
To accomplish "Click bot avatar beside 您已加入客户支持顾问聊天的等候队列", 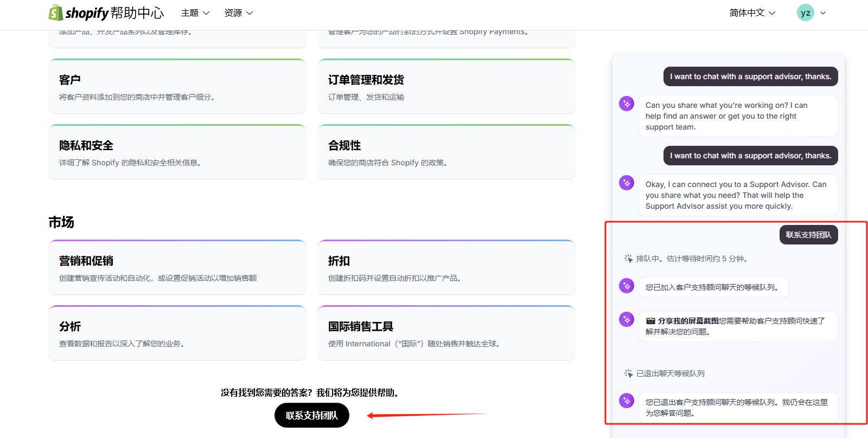I will [627, 285].
